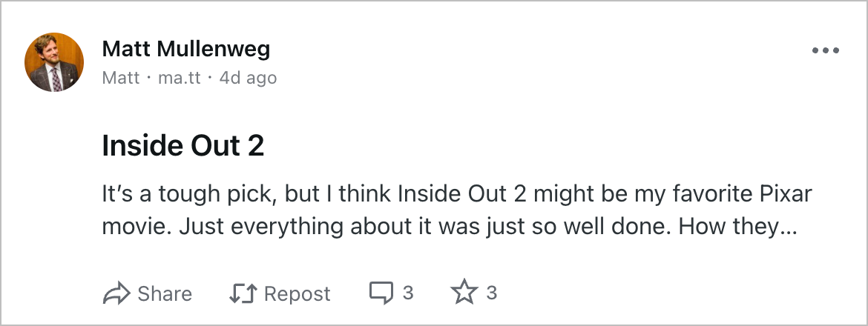The image size is (868, 326).
Task: Open the Matt Mullenweg author name
Action: (x=185, y=50)
